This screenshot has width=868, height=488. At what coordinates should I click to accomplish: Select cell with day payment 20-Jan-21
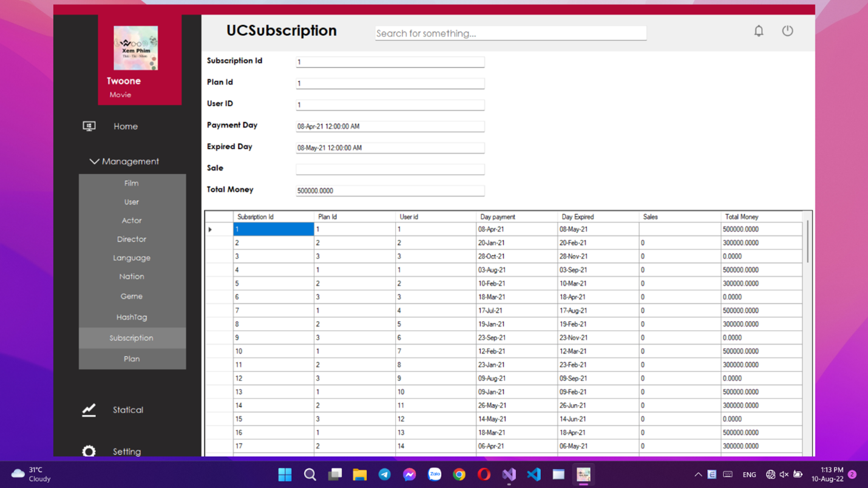coord(517,243)
